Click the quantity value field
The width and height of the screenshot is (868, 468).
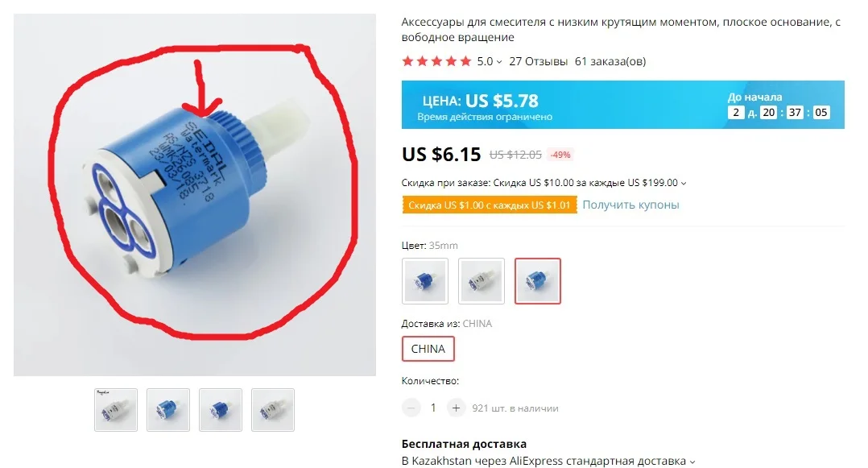pos(433,408)
